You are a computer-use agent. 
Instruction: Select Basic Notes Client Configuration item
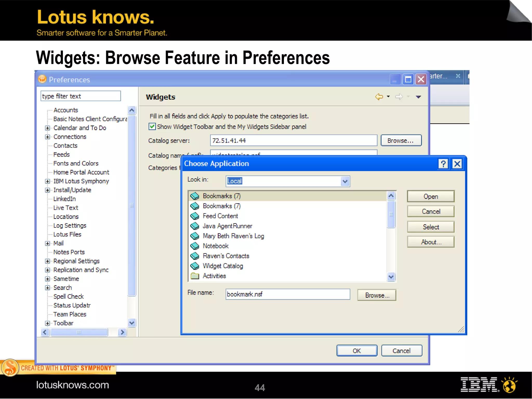tap(90, 119)
